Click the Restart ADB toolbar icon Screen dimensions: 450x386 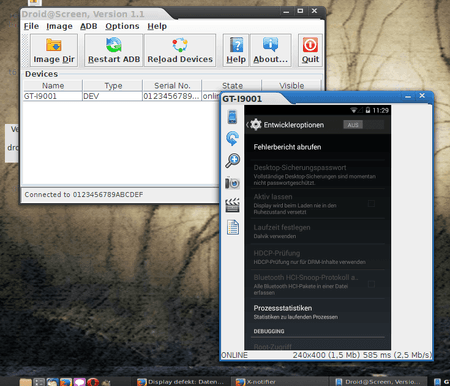[x=114, y=50]
